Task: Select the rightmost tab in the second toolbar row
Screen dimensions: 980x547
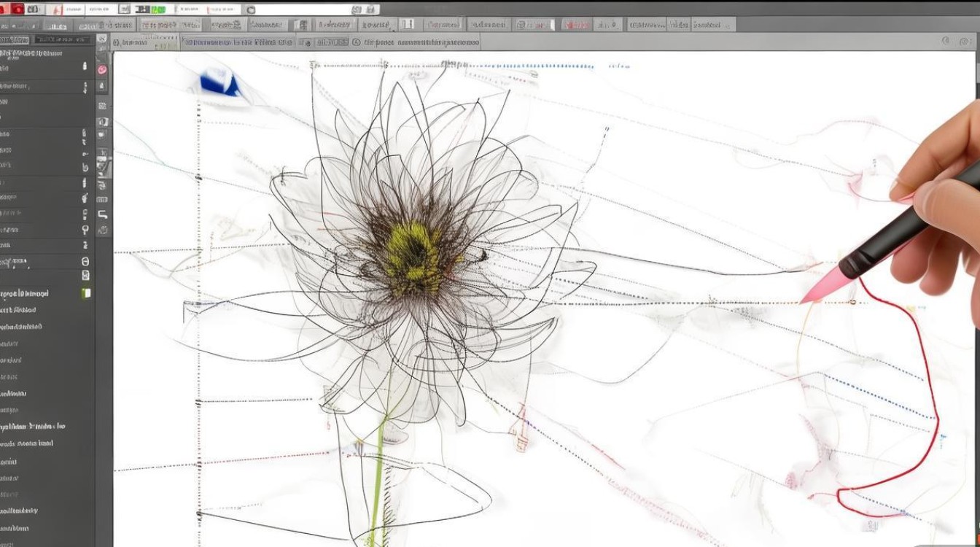Action: 712,25
